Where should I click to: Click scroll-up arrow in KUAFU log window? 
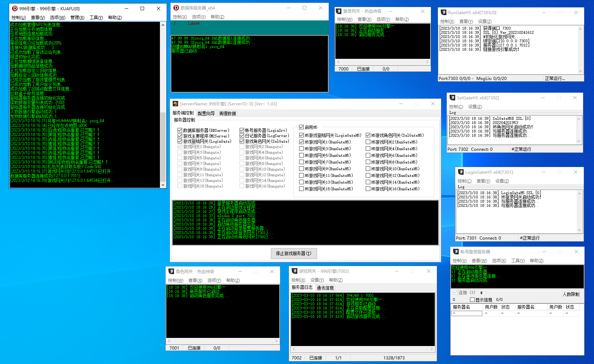(x=163, y=25)
